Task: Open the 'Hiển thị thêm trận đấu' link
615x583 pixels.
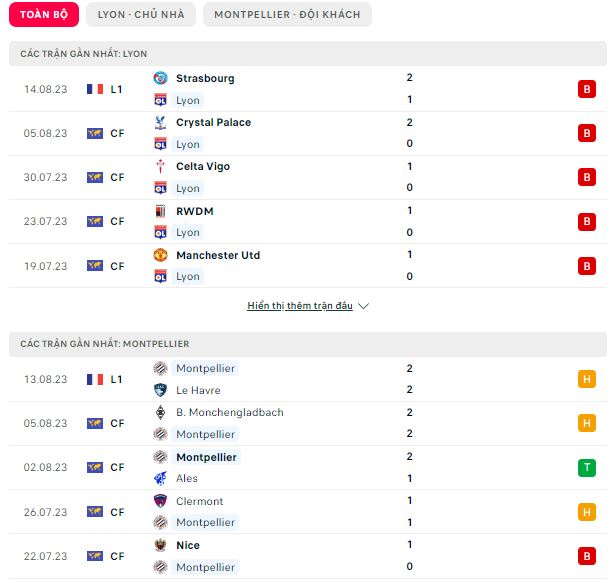Action: point(300,306)
